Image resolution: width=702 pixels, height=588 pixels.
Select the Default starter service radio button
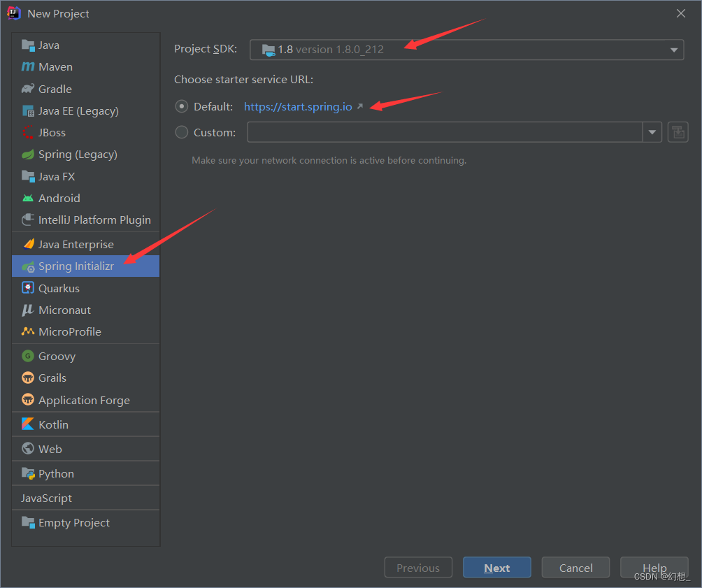181,106
